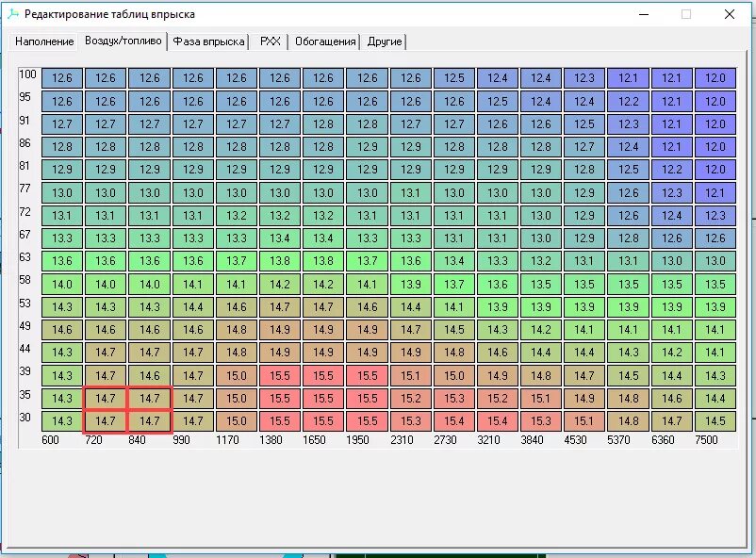756x558 pixels.
Task: Click the 1170 RPM axis label
Action: tap(227, 440)
